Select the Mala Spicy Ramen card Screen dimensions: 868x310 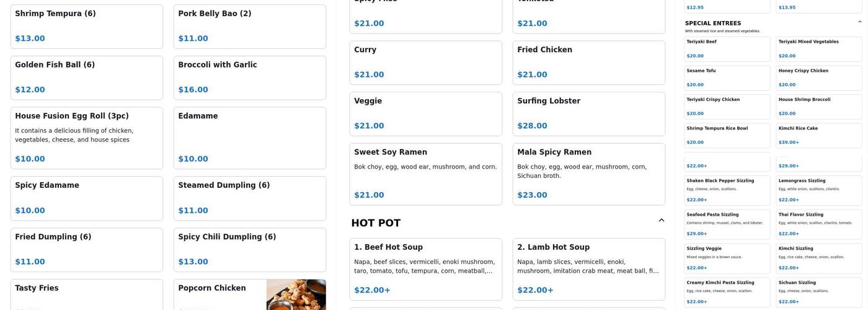click(x=588, y=174)
